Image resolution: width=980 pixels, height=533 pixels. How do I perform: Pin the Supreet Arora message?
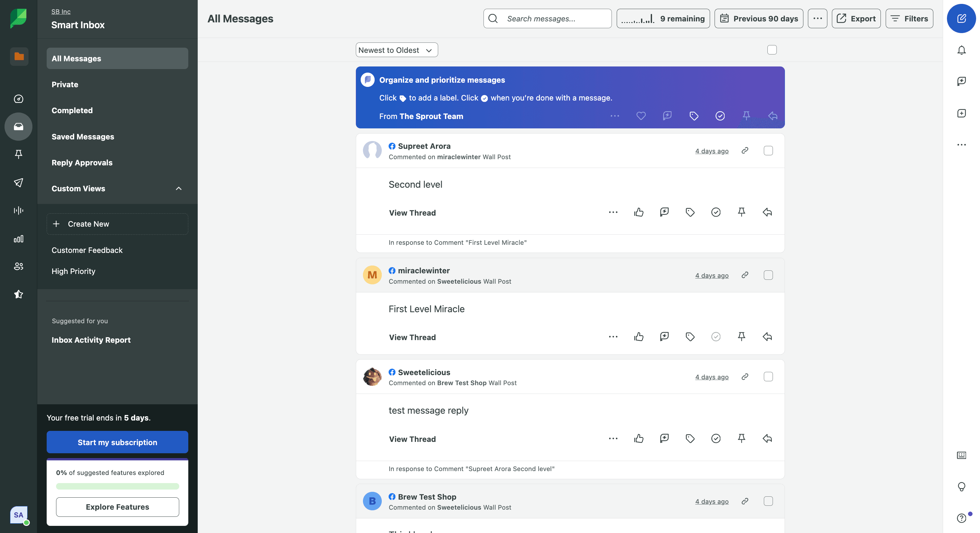(741, 212)
